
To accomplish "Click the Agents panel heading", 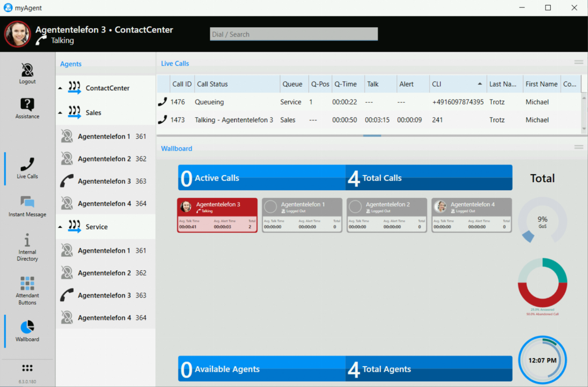I will pyautogui.click(x=71, y=64).
